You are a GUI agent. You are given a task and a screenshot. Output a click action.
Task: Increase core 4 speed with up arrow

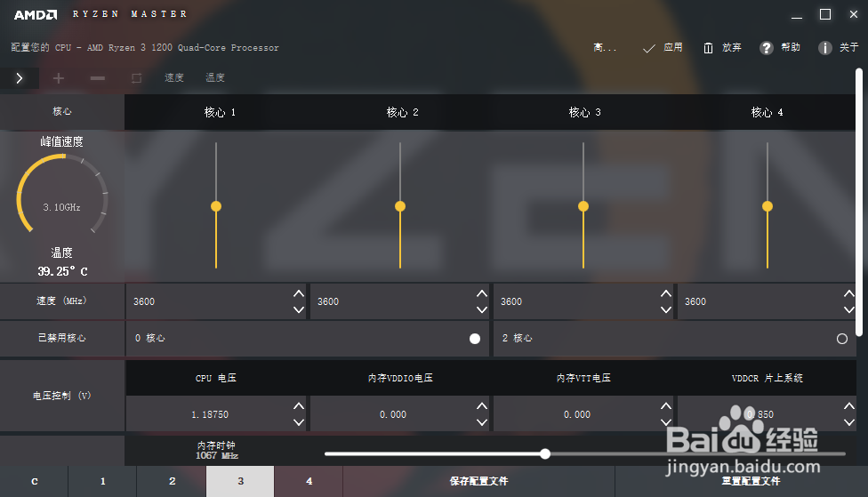(849, 293)
